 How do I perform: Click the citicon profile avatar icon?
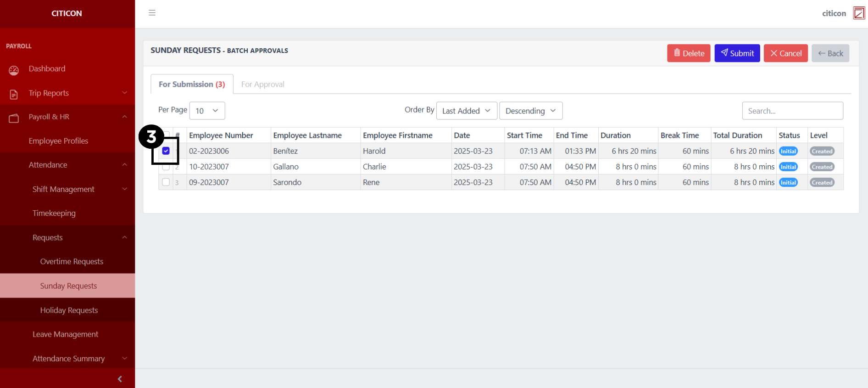tap(858, 13)
